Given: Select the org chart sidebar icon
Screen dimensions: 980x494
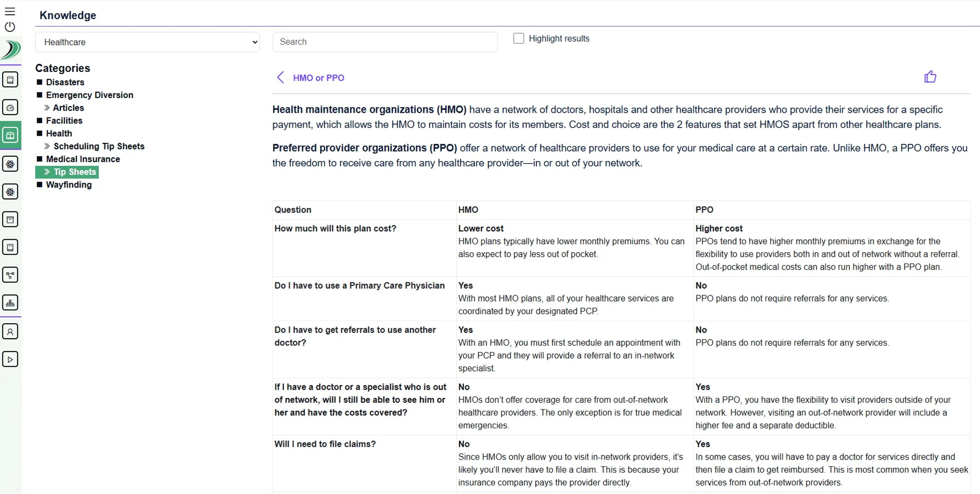Looking at the screenshot, I should pos(10,302).
